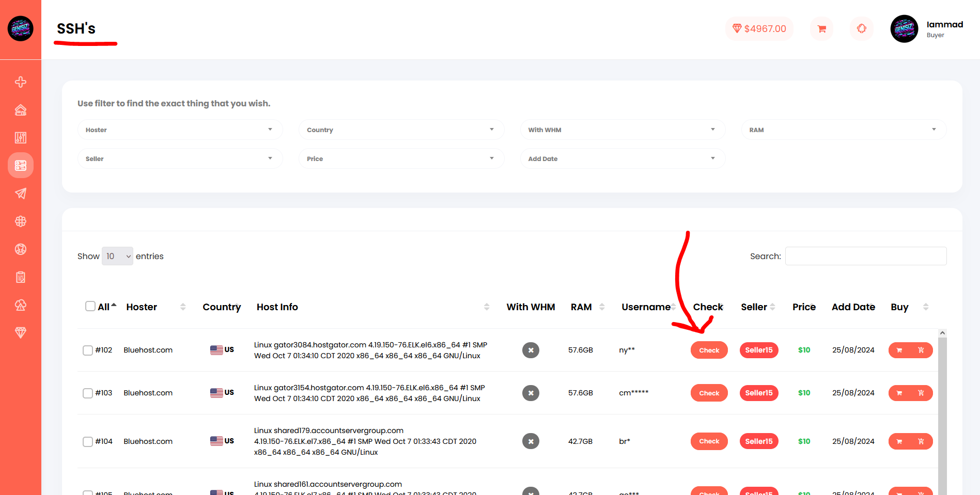This screenshot has width=980, height=495.
Task: Open the With WHM filter dropdown
Action: [623, 130]
